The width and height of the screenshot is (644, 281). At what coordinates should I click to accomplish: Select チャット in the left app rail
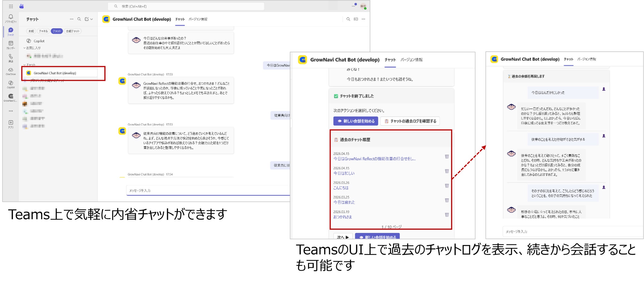coord(11,31)
